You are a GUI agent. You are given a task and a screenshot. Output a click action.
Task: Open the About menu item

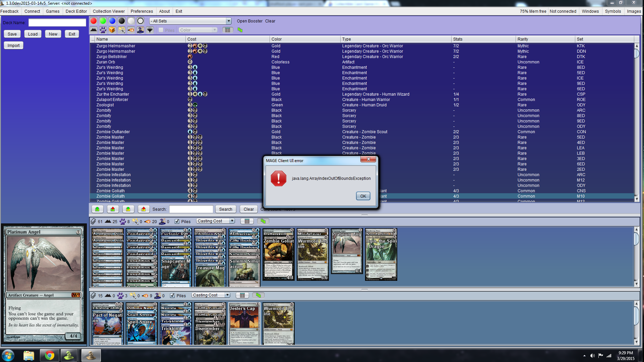[x=164, y=11]
